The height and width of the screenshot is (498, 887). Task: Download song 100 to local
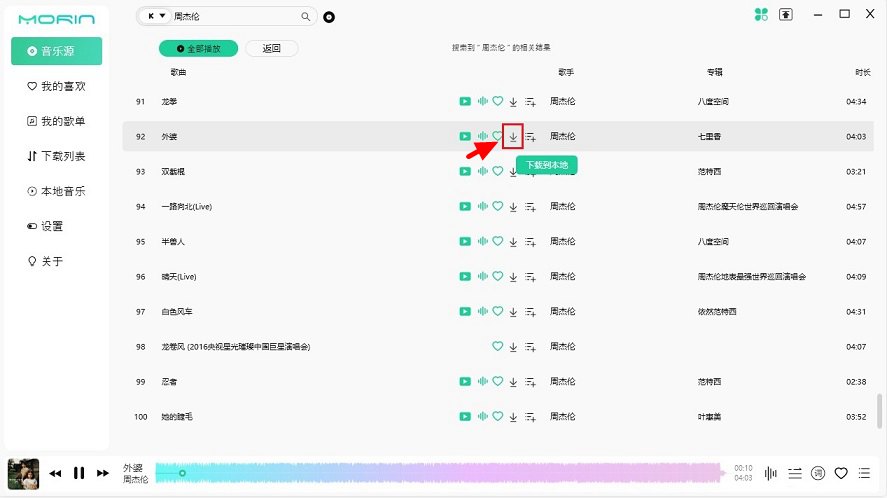[x=513, y=417]
